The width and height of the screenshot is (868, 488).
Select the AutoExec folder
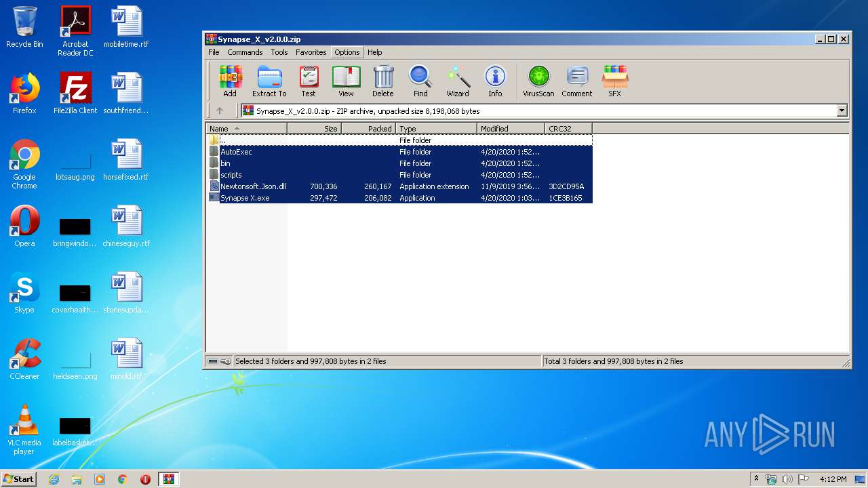[399, 152]
